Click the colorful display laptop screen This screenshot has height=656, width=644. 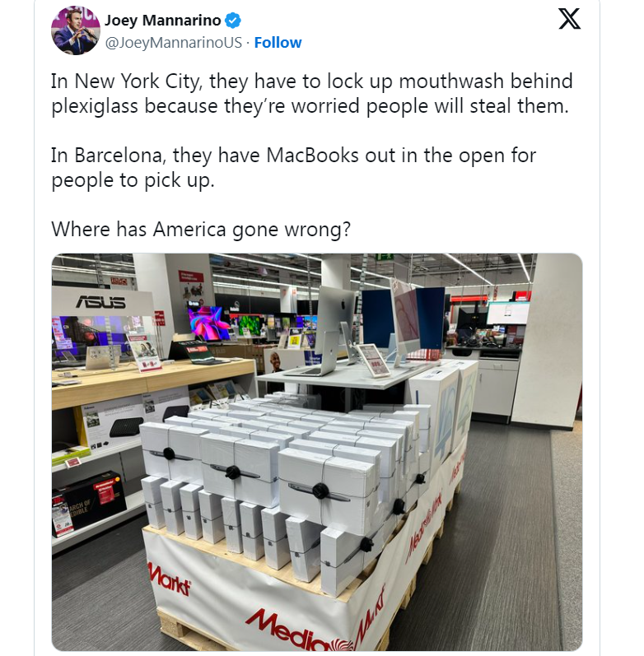(x=208, y=323)
